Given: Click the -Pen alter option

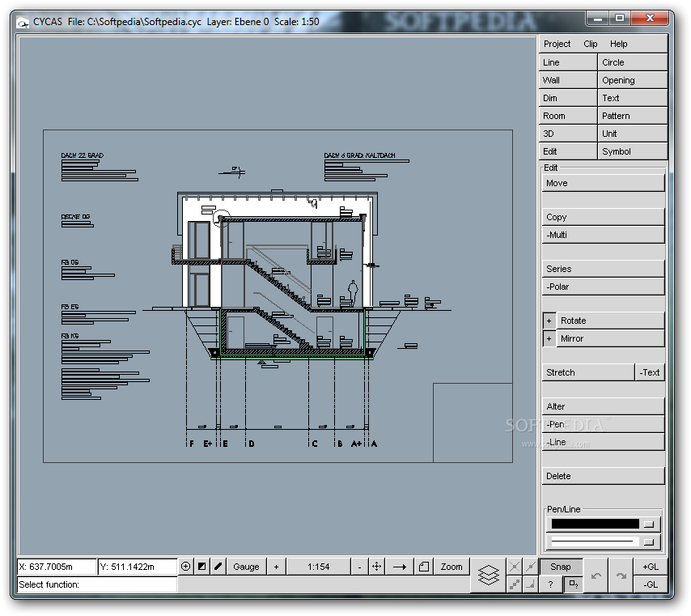Looking at the screenshot, I should click(603, 424).
